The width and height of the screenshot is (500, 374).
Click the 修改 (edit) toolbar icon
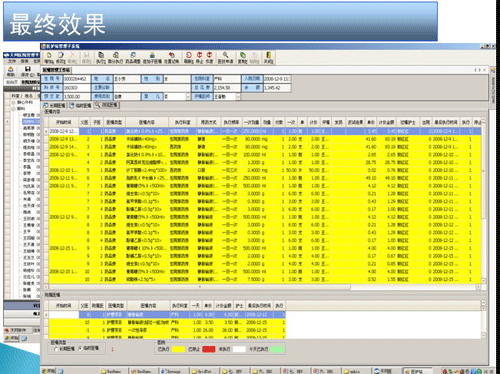(60, 58)
